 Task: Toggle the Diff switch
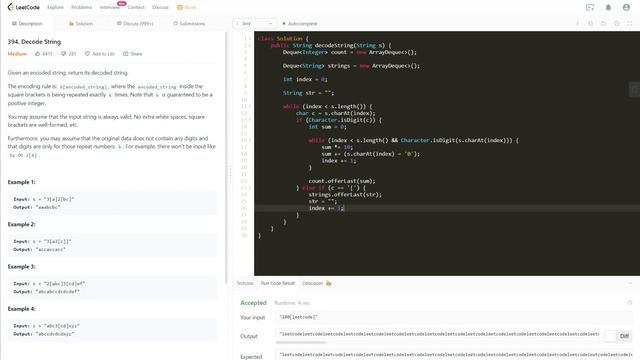point(610,336)
